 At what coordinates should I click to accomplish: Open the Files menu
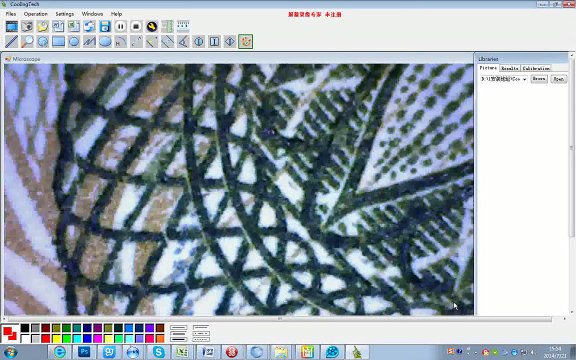point(11,14)
